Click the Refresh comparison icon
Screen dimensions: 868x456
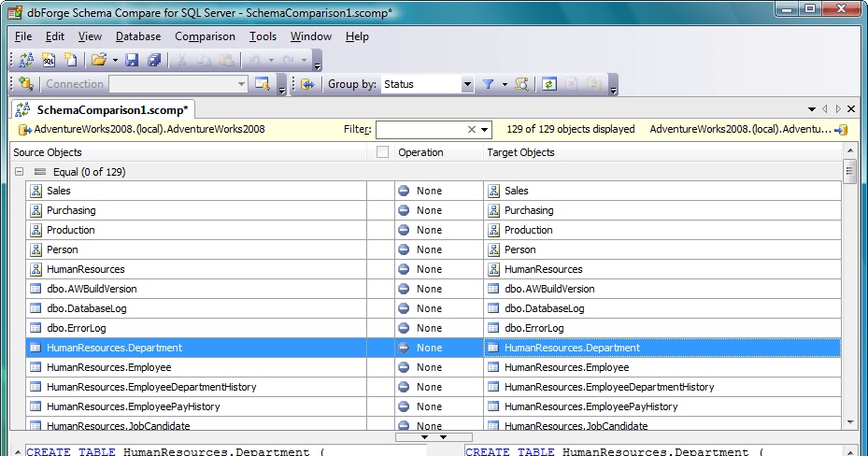(549, 84)
